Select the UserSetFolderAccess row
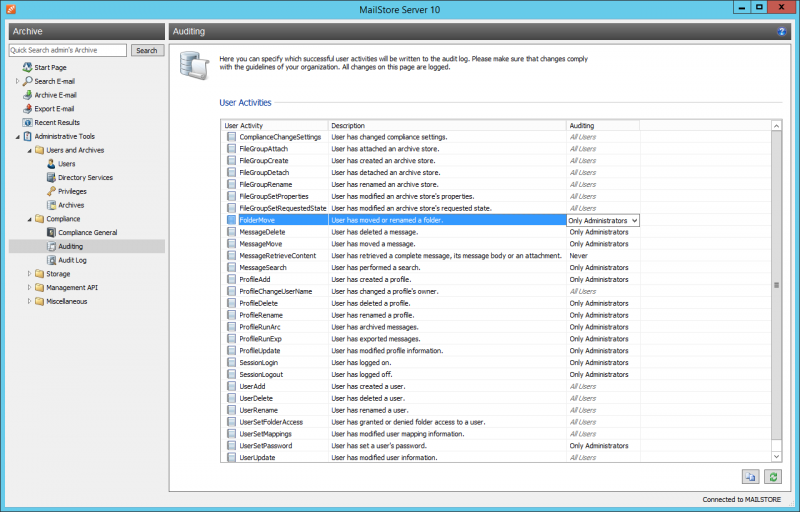Screen dimensions: 800x512 tap(496, 422)
